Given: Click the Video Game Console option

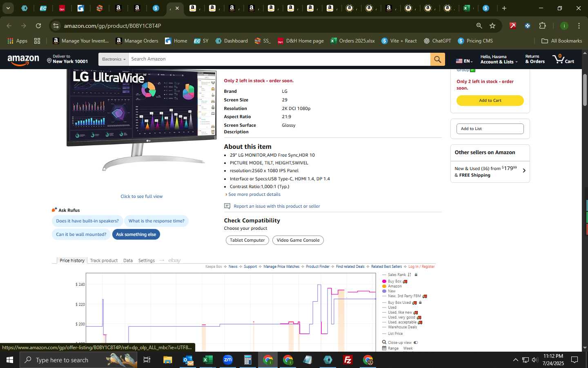Looking at the screenshot, I should coord(298,240).
